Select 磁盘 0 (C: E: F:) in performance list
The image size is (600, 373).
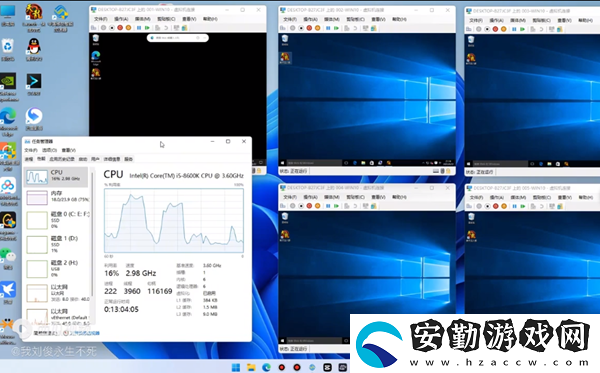[57, 220]
